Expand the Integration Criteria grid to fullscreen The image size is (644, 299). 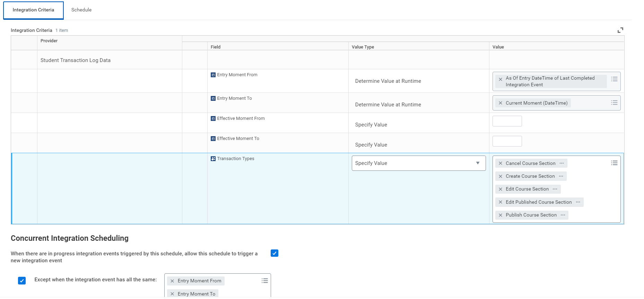click(620, 30)
